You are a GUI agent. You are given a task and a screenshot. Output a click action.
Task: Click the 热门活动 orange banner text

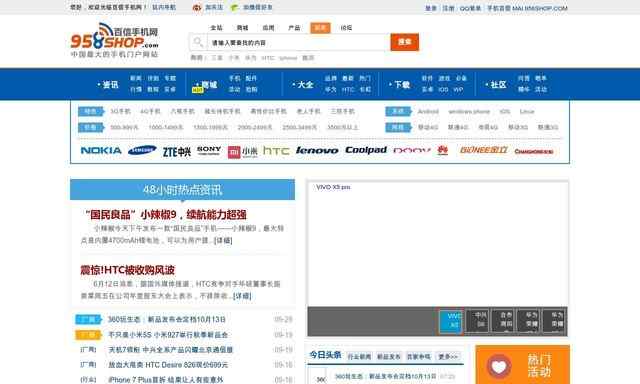[x=539, y=366]
